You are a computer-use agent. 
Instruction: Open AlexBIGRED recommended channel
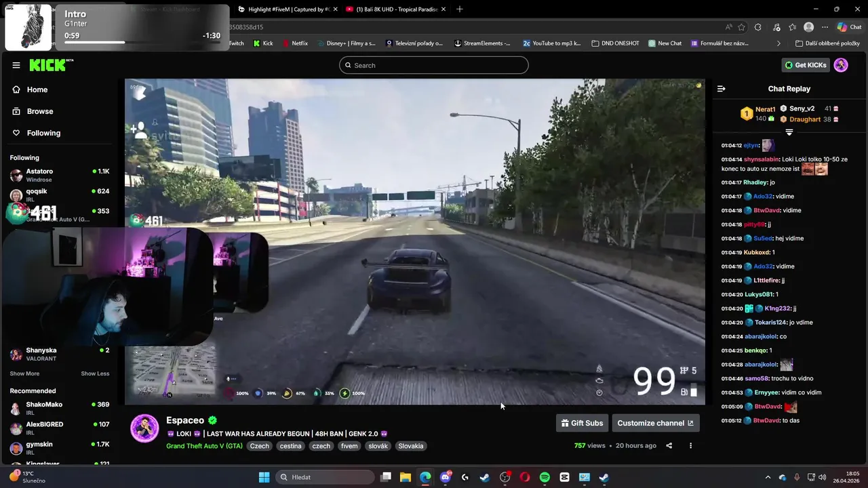60,428
